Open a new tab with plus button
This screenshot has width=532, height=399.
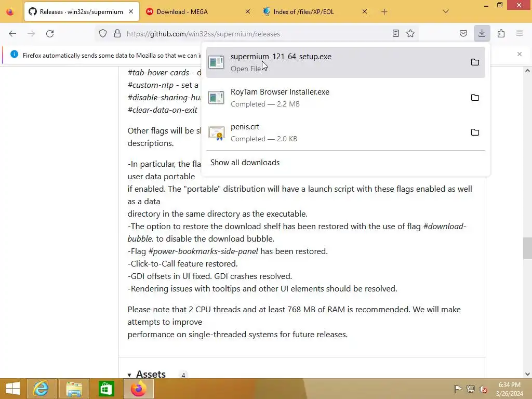pos(384,12)
